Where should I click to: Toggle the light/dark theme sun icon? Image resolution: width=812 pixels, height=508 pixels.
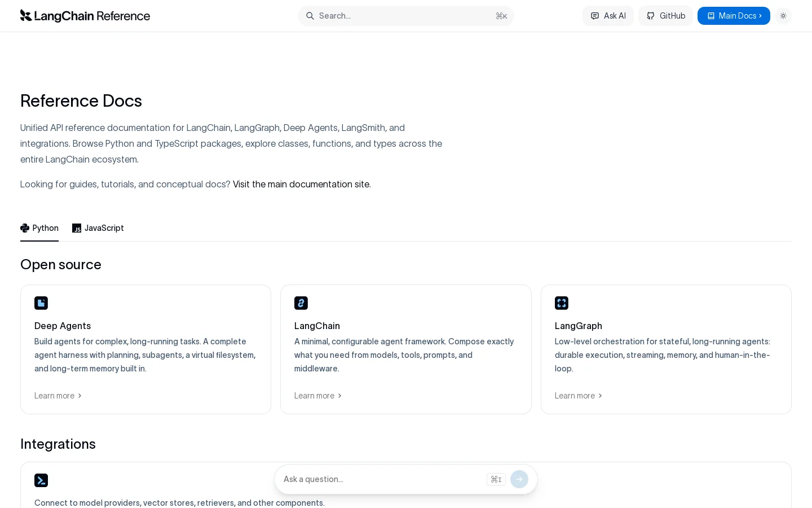pyautogui.click(x=783, y=16)
